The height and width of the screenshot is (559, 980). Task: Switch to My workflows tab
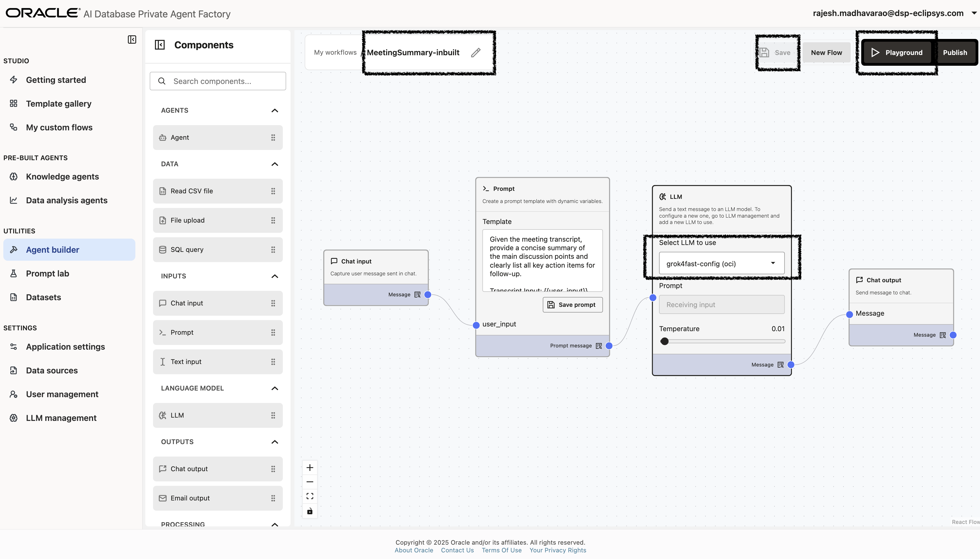click(x=335, y=52)
